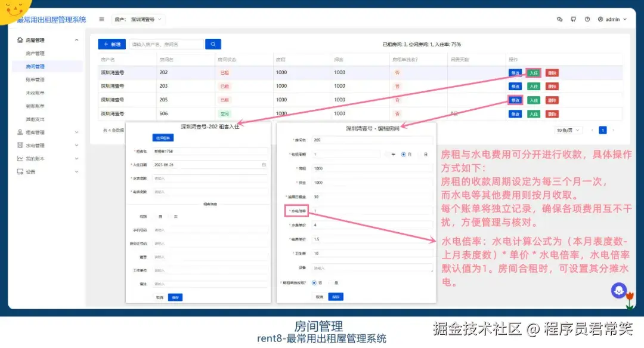Open the help icon in top bar
The width and height of the screenshot is (644, 348).
coord(587,19)
